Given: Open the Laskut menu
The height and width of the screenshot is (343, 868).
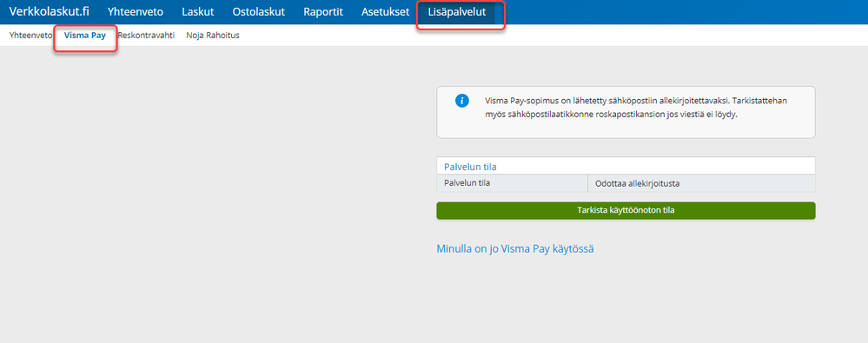Looking at the screenshot, I should (x=197, y=11).
